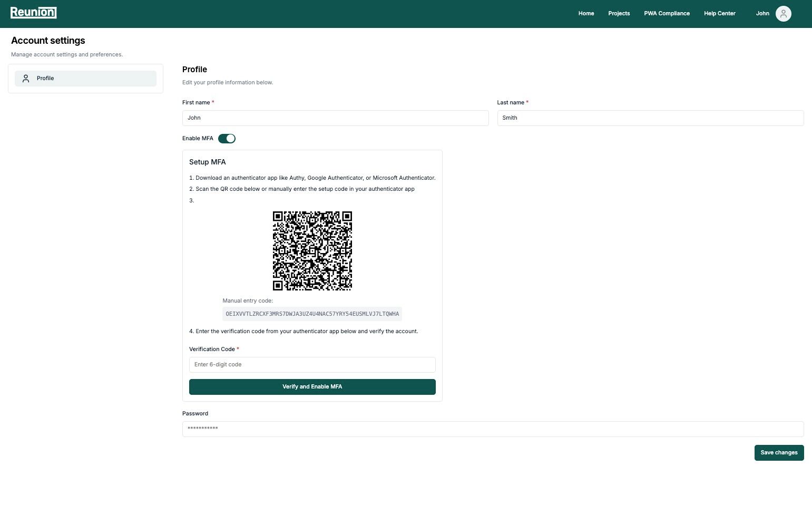
Task: Click the MFA QR code image
Action: click(312, 251)
